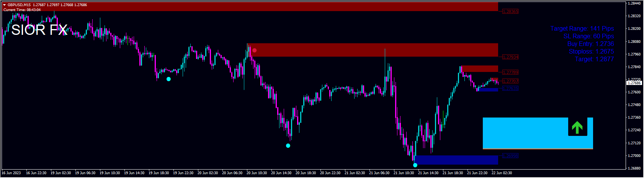
Task: Click the 1.28365 resistance price label
Action: point(510,11)
